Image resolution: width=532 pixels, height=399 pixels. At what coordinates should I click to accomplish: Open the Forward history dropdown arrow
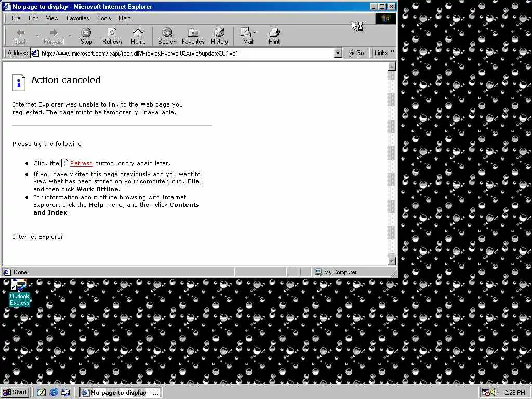[x=70, y=36]
